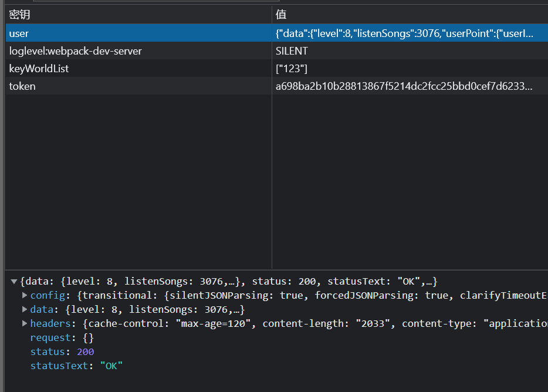Click the token hash value cell
This screenshot has height=392, width=548.
tap(410, 86)
